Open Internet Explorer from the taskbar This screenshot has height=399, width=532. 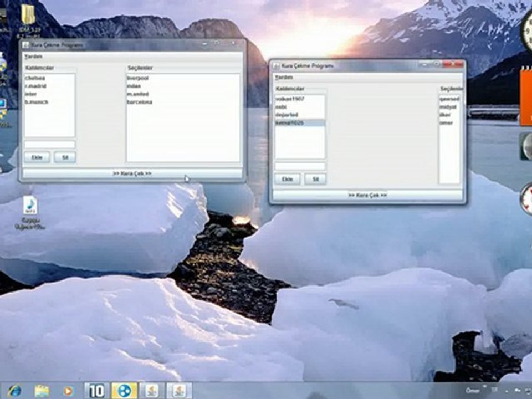click(14, 391)
